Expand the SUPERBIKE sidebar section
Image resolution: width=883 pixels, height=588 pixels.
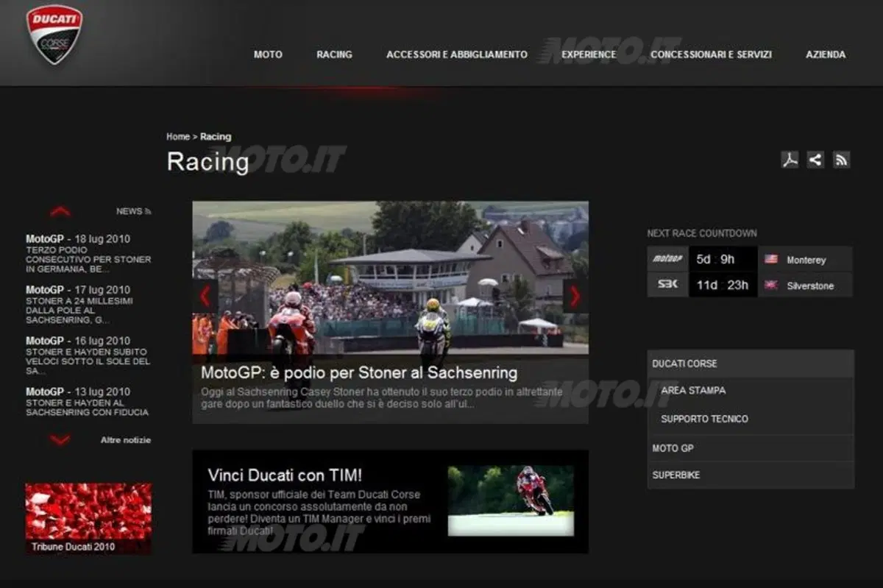click(x=751, y=475)
